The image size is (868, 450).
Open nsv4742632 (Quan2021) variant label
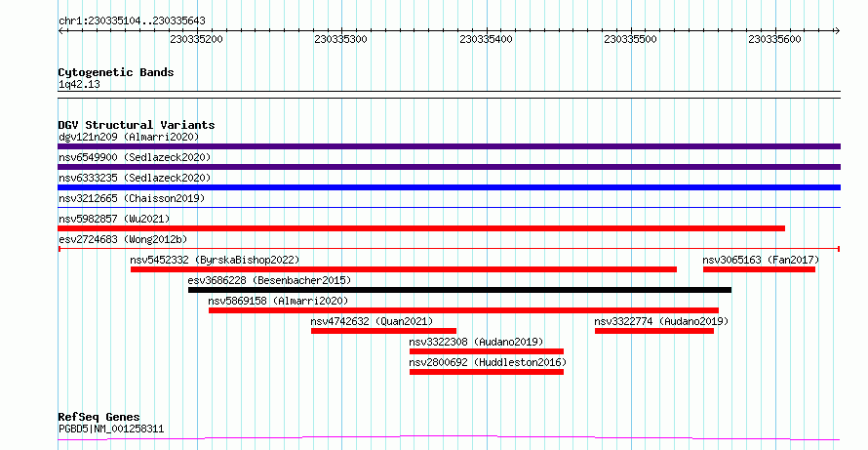[372, 321]
